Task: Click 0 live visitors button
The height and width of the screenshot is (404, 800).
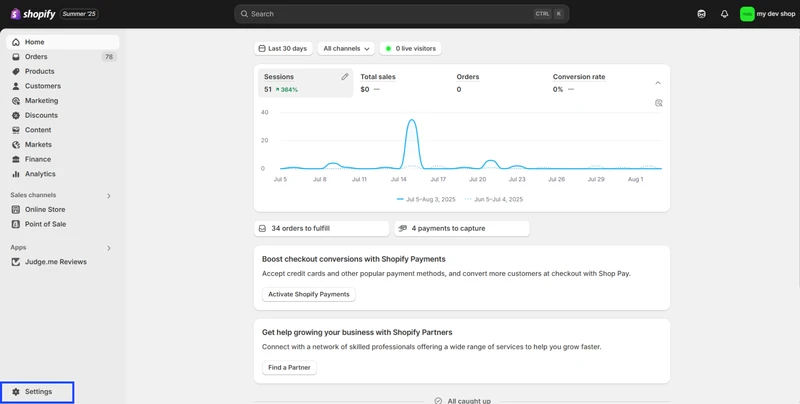Action: click(411, 48)
